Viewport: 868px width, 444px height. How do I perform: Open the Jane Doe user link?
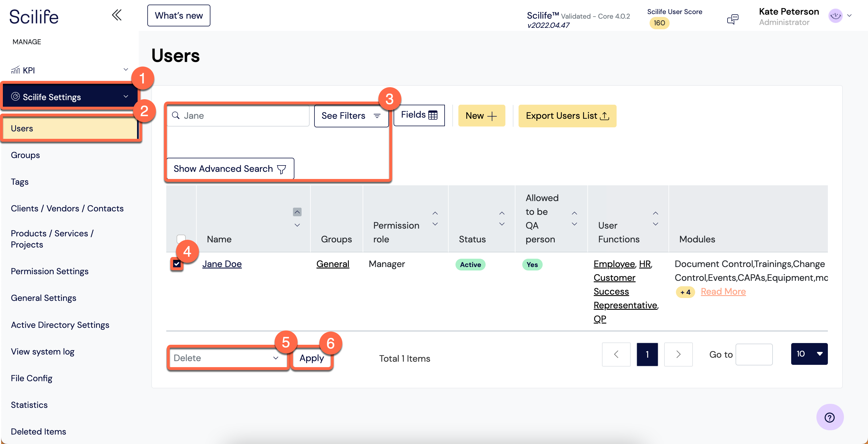[222, 264]
